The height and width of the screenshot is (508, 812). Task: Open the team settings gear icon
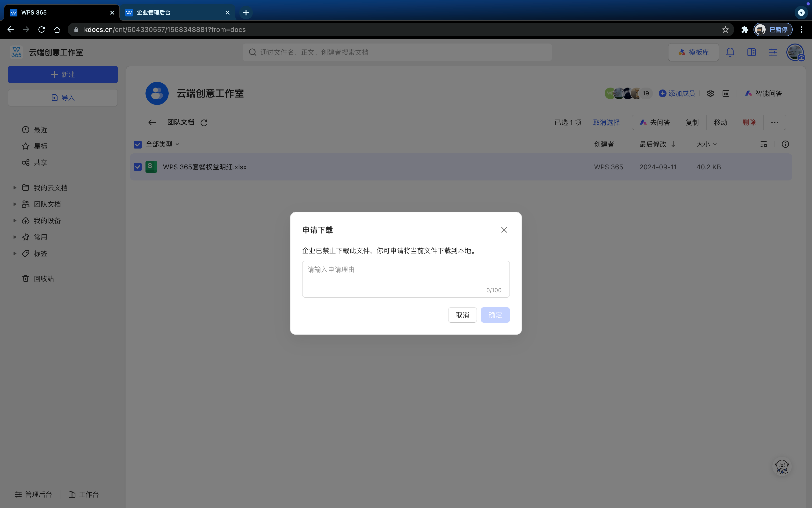pos(710,93)
